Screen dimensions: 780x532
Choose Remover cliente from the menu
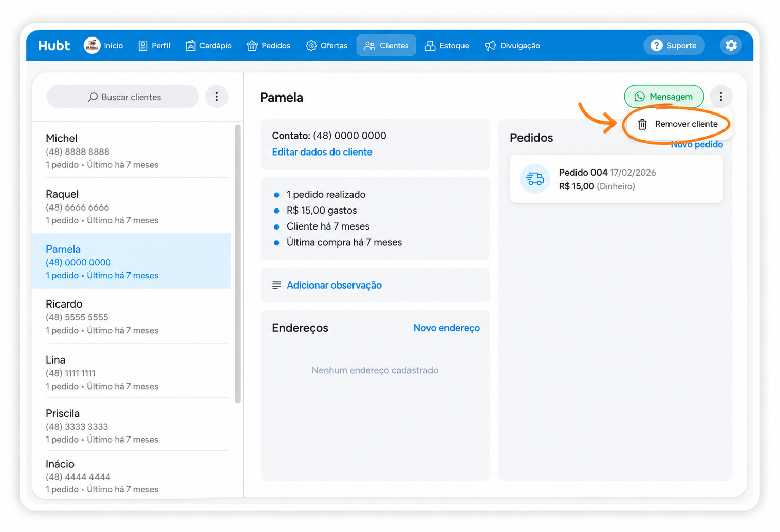tap(678, 124)
